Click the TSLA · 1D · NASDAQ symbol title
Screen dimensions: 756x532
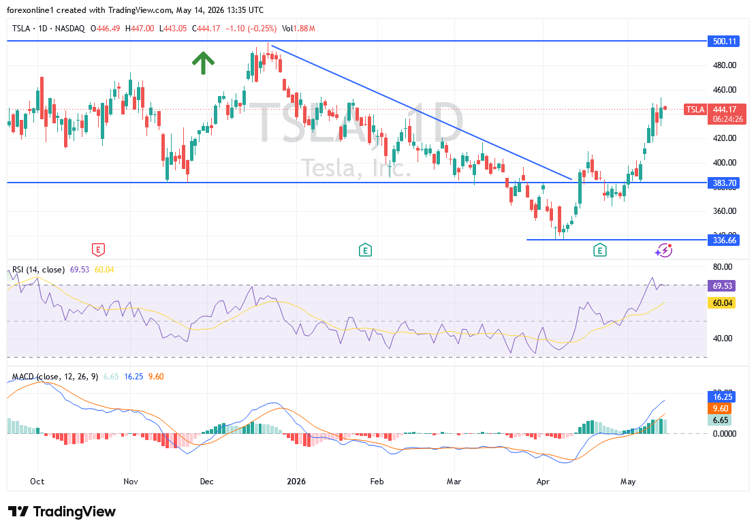click(48, 29)
